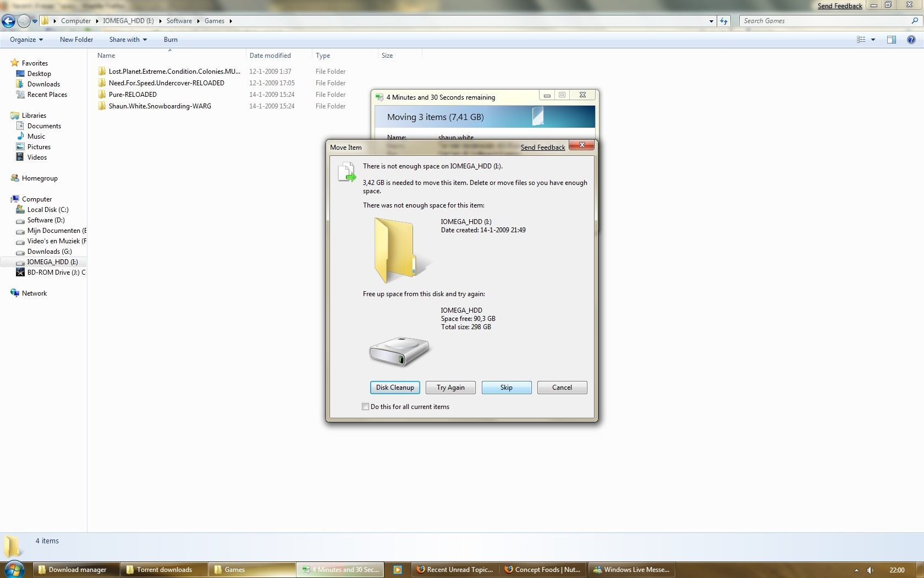
Task: Click Skip in Move Item dialog
Action: [507, 388]
